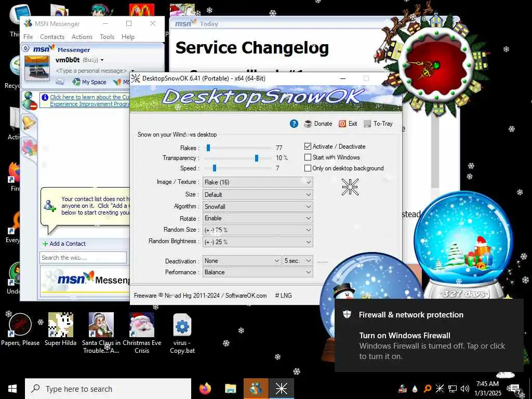This screenshot has height=399, width=532.
Task: Select virus - Copy.bat file on desktop
Action: pos(182,332)
